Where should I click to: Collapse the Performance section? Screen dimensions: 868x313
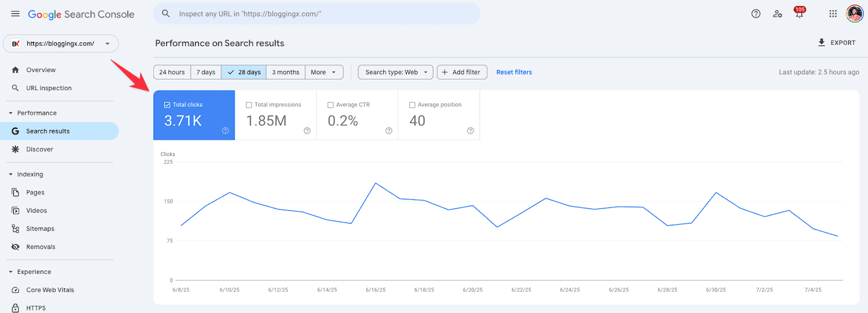coord(11,113)
